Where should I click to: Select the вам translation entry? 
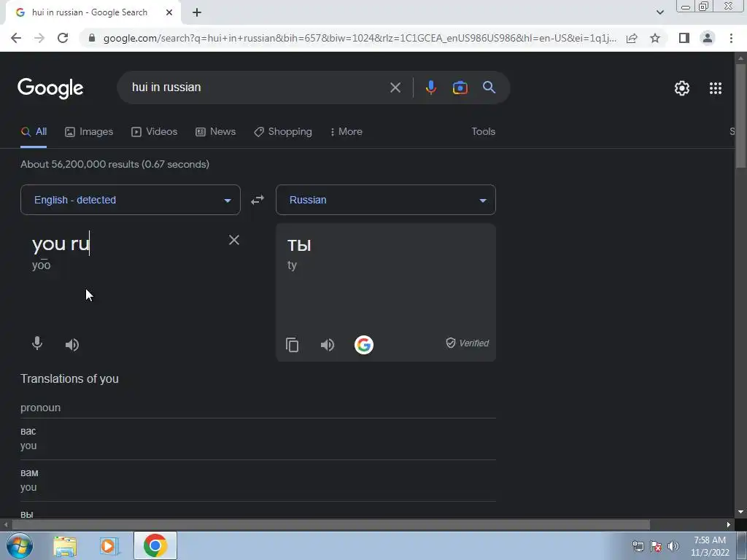coord(258,480)
